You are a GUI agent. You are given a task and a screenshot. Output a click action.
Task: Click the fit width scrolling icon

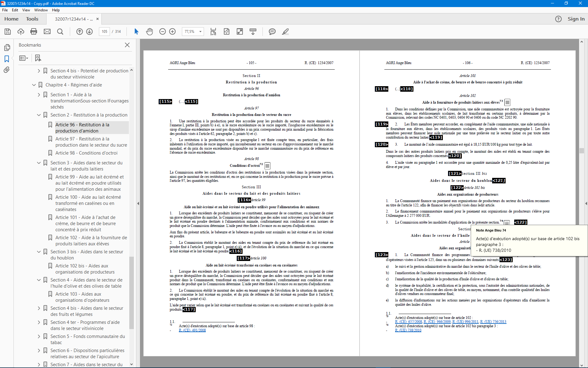pyautogui.click(x=213, y=32)
